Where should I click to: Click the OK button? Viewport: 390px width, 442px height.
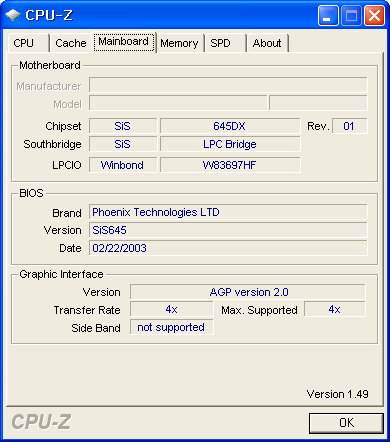[346, 423]
